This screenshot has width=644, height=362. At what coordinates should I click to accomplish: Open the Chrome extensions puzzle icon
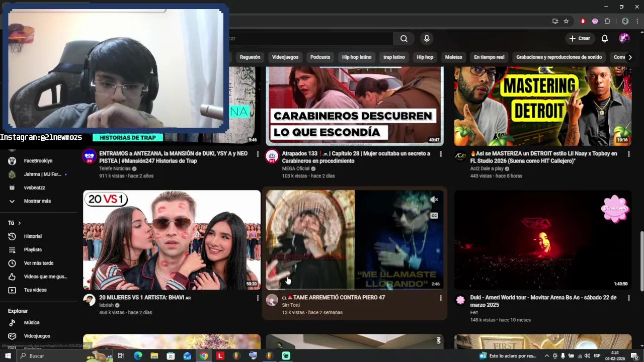coord(607,21)
